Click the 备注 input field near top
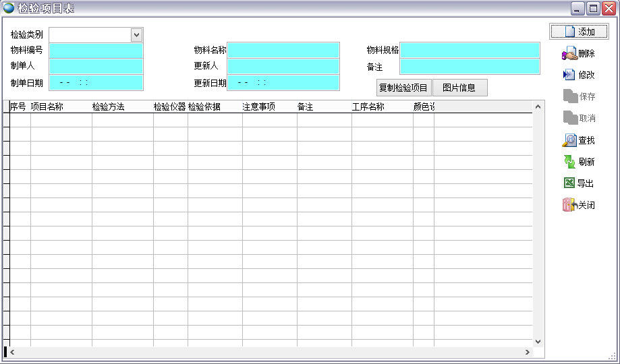 tap(470, 67)
